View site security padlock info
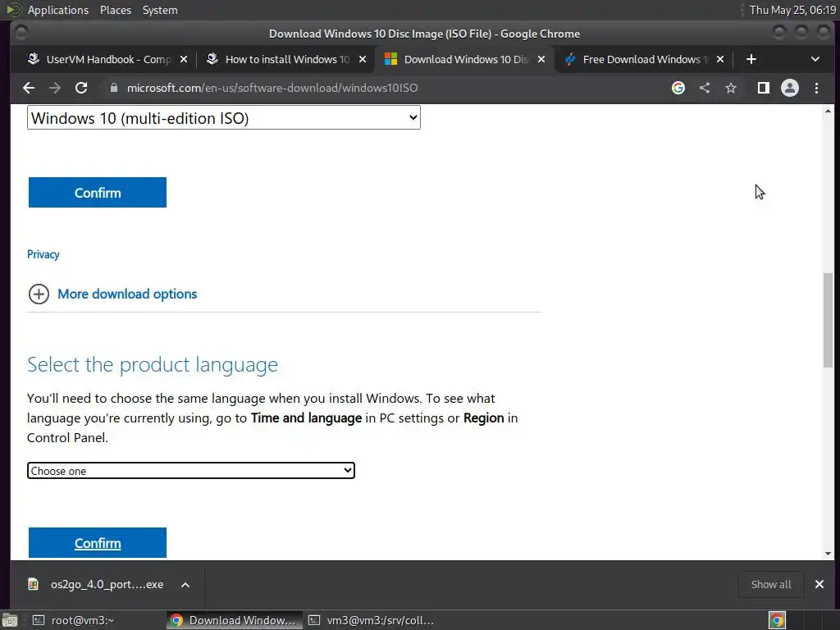Screen dimensions: 840x630 coord(113,88)
